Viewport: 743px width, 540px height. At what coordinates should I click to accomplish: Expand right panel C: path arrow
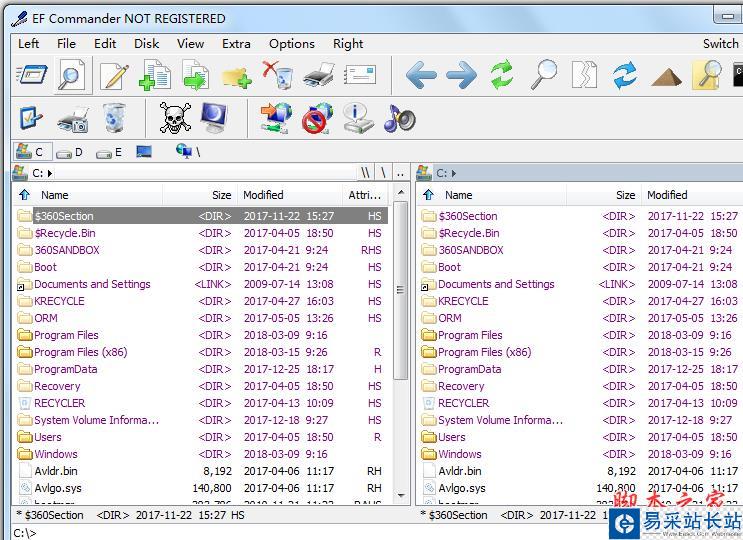click(x=454, y=173)
